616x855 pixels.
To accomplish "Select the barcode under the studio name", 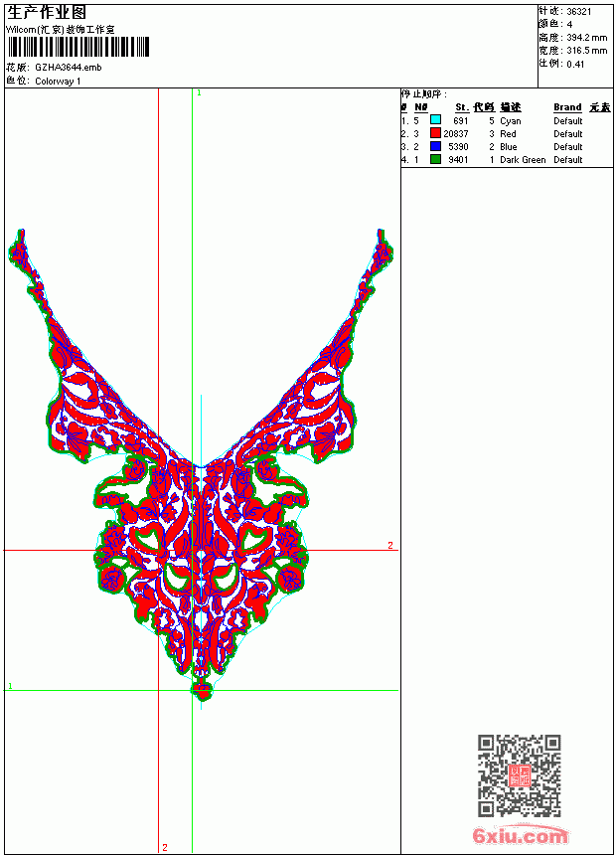I will [77, 47].
